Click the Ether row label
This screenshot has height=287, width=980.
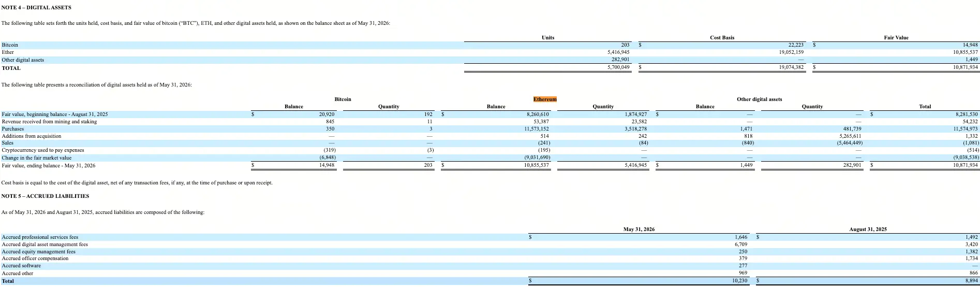click(x=8, y=52)
